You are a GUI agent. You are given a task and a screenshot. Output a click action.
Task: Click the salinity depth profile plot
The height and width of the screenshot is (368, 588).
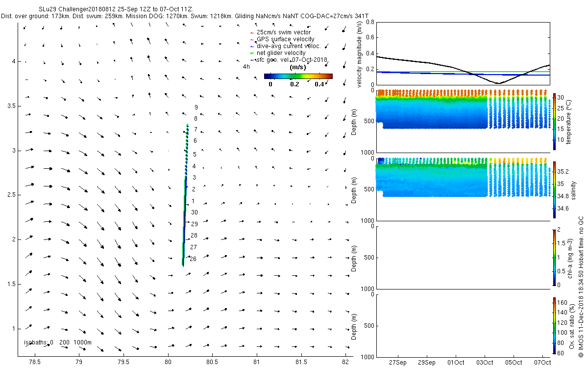coord(463,189)
